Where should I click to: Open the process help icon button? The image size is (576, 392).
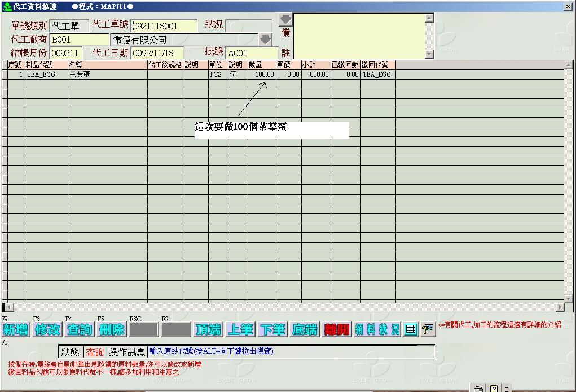coord(428,329)
